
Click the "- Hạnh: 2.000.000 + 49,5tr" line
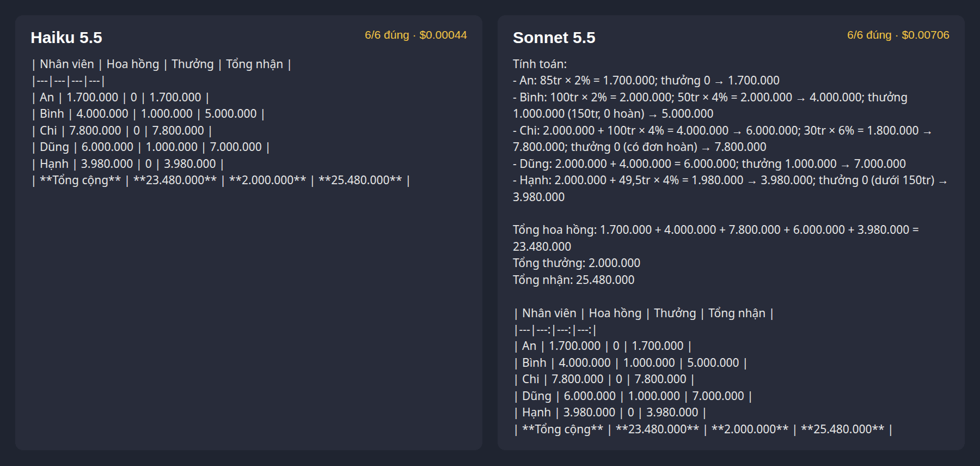coord(730,189)
